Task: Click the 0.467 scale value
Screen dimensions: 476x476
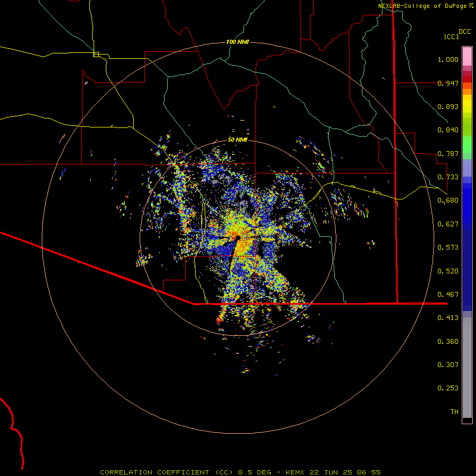Action: point(448,295)
